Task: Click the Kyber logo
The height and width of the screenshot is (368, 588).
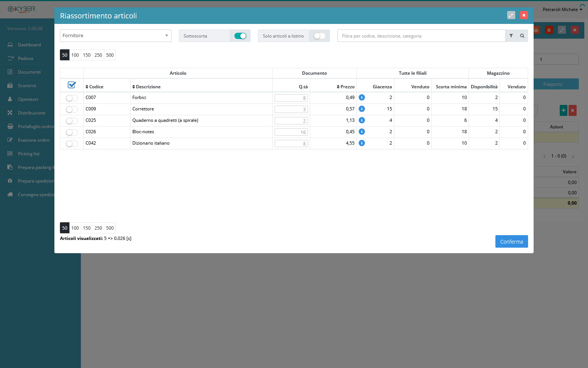Action: [21, 9]
